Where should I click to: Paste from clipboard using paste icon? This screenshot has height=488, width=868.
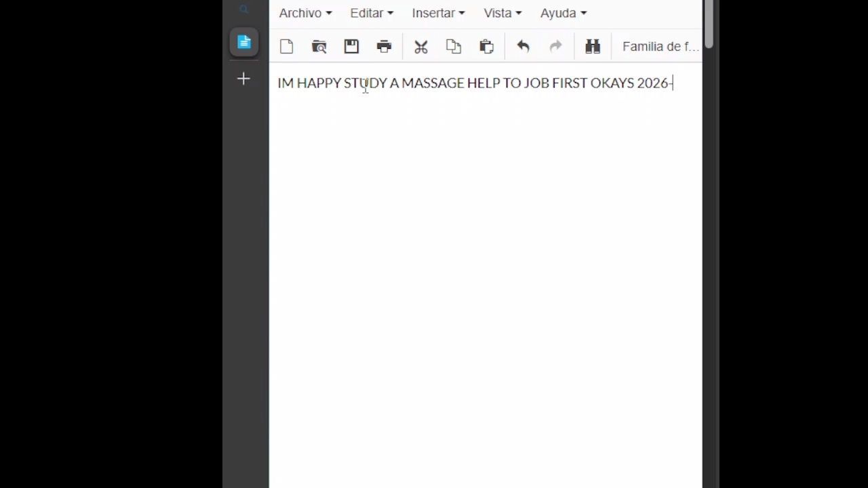tap(486, 47)
